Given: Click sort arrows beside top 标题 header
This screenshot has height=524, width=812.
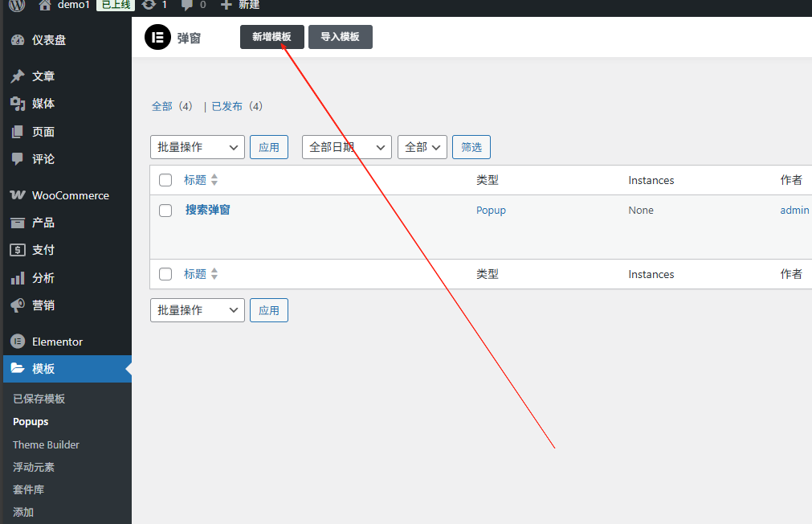Looking at the screenshot, I should pos(214,180).
